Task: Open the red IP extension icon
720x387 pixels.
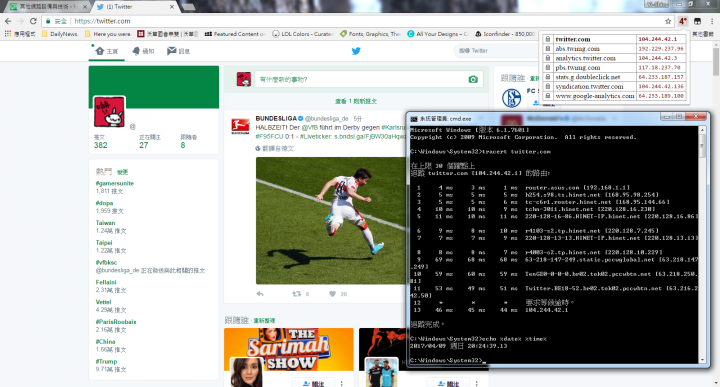Action: click(x=683, y=21)
